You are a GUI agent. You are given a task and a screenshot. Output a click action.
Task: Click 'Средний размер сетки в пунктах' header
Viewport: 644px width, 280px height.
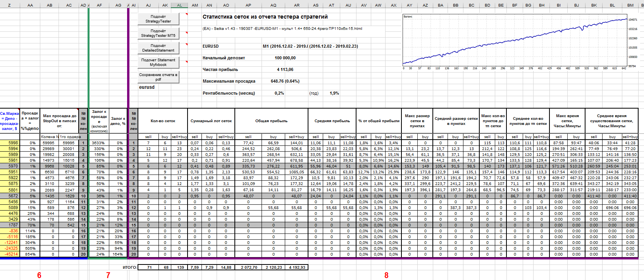(456, 121)
